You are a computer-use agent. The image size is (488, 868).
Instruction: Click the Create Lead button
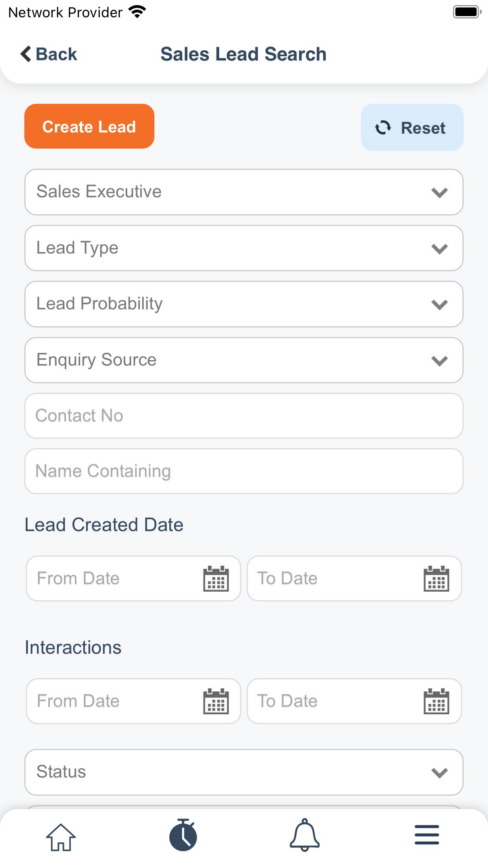[89, 126]
